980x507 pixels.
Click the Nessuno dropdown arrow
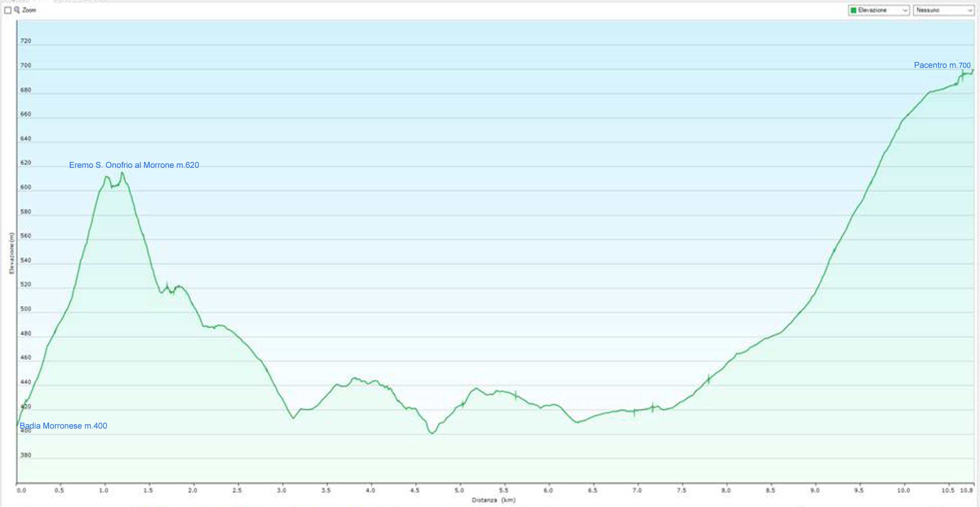coord(970,11)
